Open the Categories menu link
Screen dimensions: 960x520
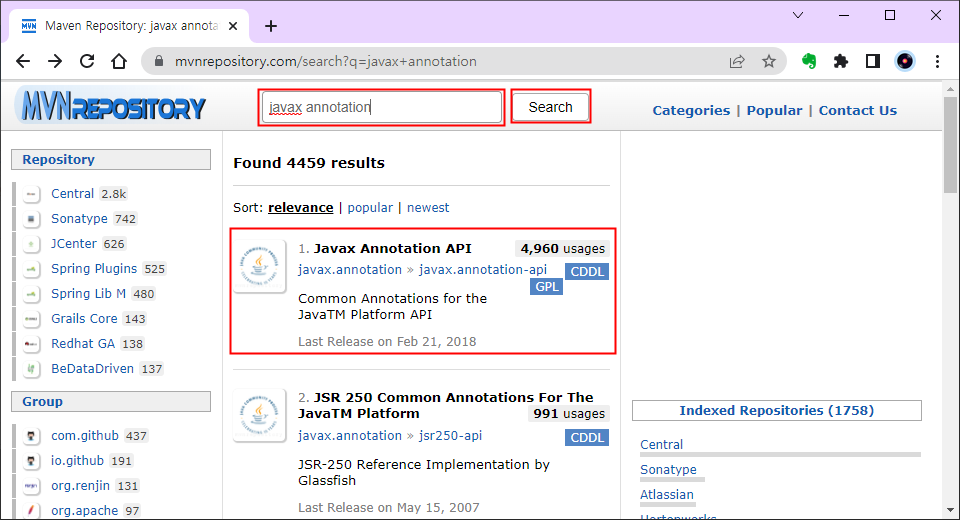tap(691, 111)
